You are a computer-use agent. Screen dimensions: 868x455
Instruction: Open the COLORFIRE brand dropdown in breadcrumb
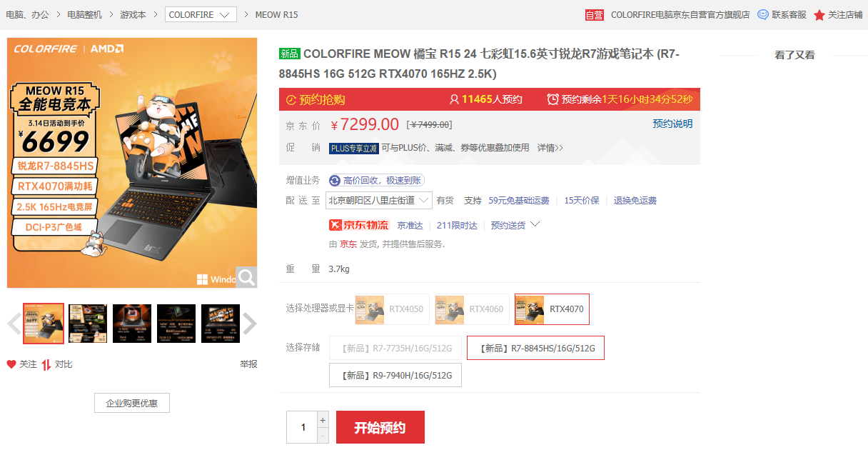[201, 14]
